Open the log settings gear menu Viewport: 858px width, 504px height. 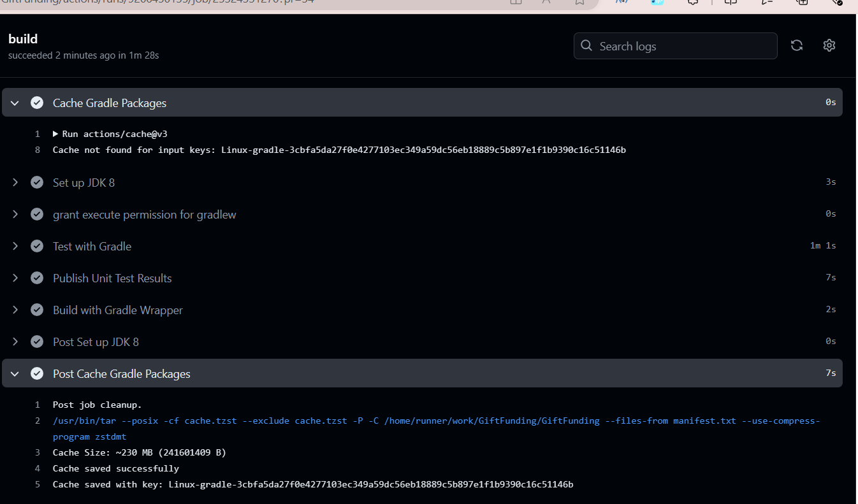[829, 45]
